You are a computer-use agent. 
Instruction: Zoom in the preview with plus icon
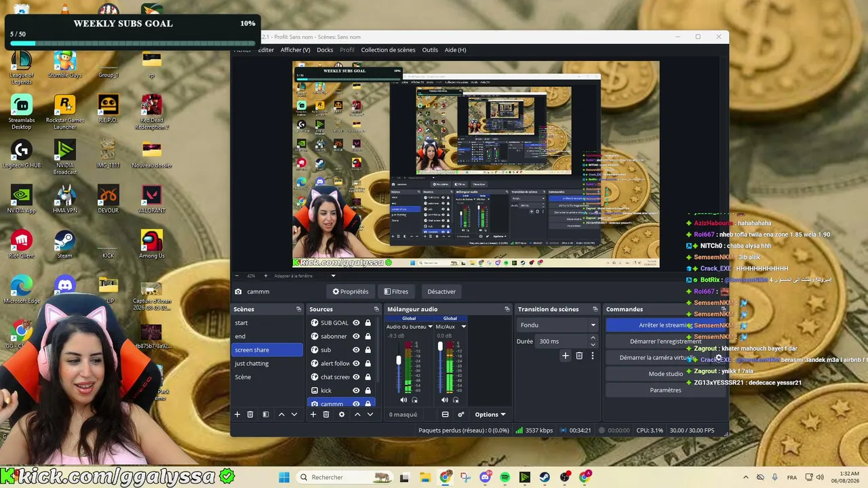tap(266, 276)
